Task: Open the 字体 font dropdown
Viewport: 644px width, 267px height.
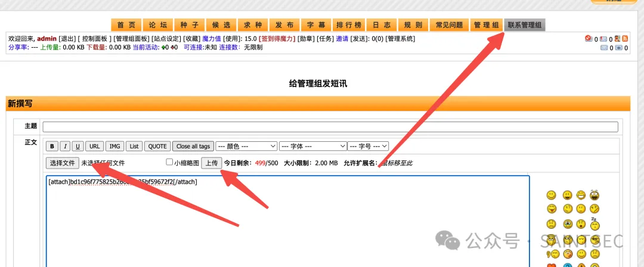Action: pyautogui.click(x=313, y=146)
